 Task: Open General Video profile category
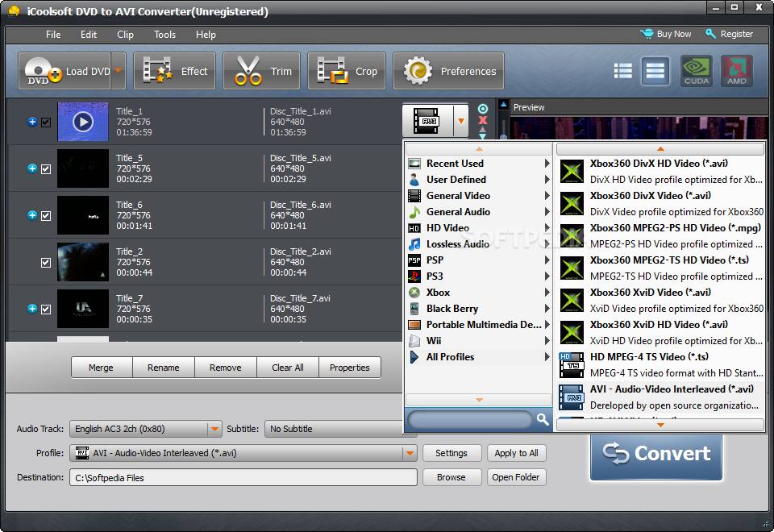[x=479, y=196]
